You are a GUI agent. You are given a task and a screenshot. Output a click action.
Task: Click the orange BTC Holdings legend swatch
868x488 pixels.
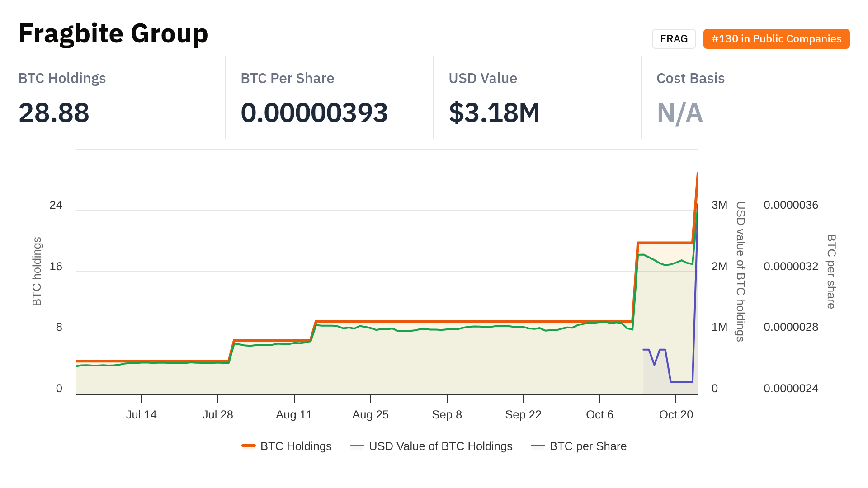point(249,446)
